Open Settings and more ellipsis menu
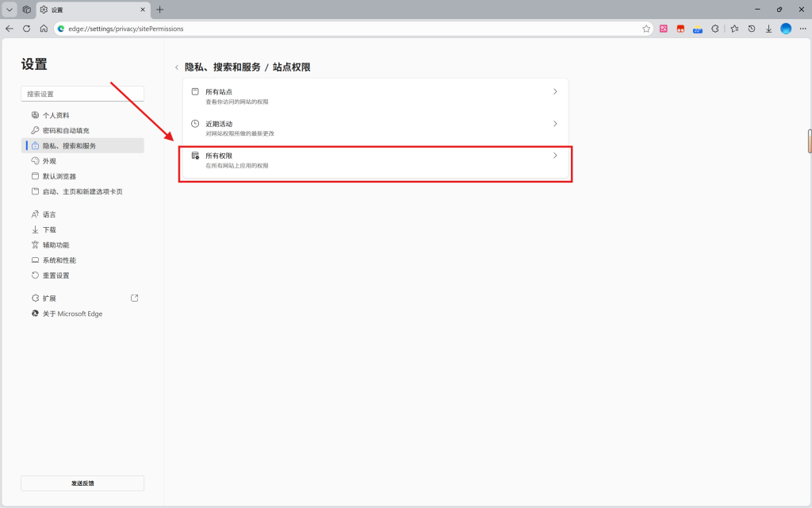This screenshot has width=812, height=508. click(x=802, y=29)
